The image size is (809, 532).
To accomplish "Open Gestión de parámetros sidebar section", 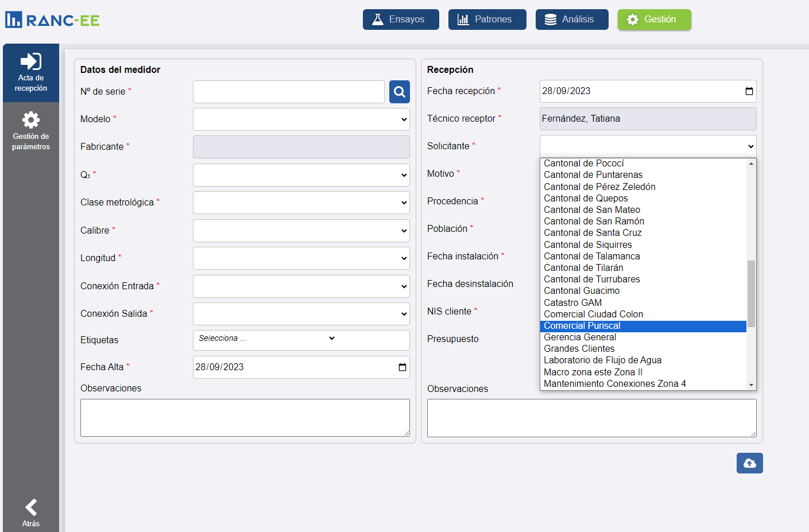I will (x=31, y=131).
